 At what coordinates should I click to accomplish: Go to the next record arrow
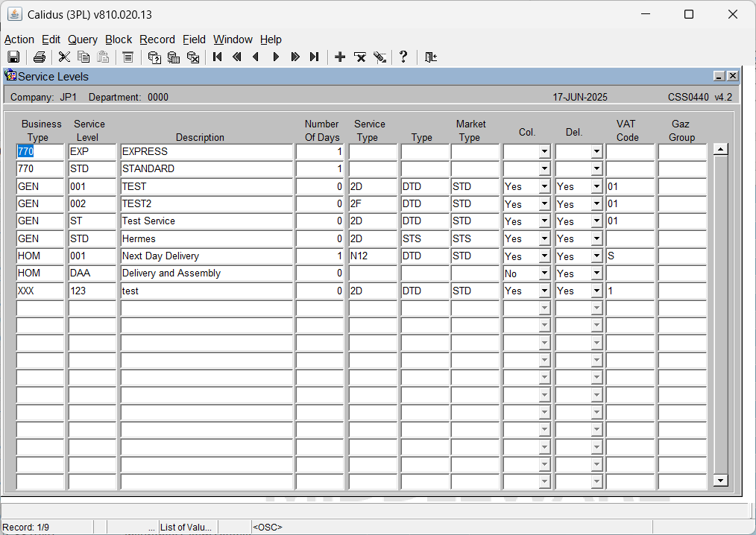point(276,57)
